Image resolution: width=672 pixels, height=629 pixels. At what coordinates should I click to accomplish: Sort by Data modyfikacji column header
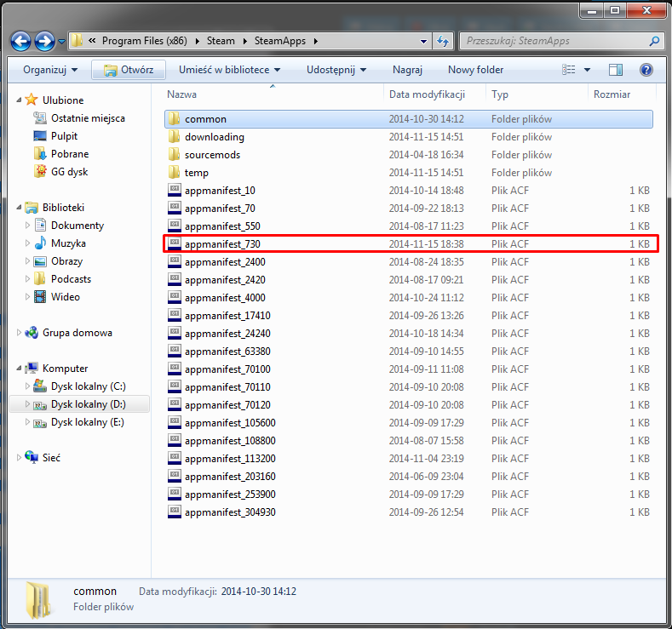coord(427,94)
